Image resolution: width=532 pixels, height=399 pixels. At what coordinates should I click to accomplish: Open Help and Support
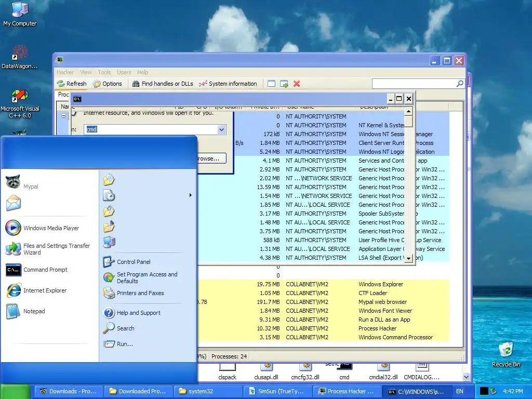[131, 313]
